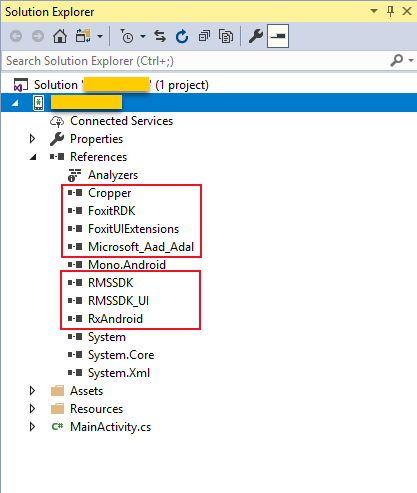Click the Resources folder icon

tap(57, 409)
